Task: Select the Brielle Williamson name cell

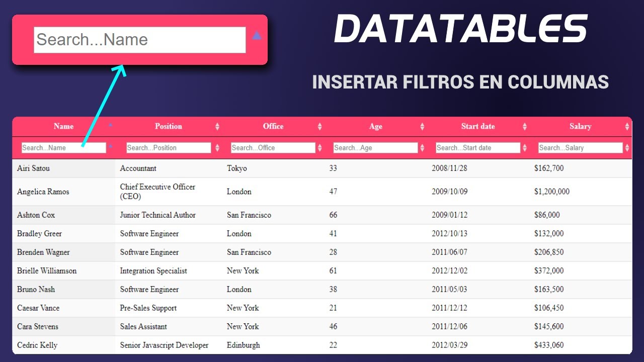Action: 64,271
